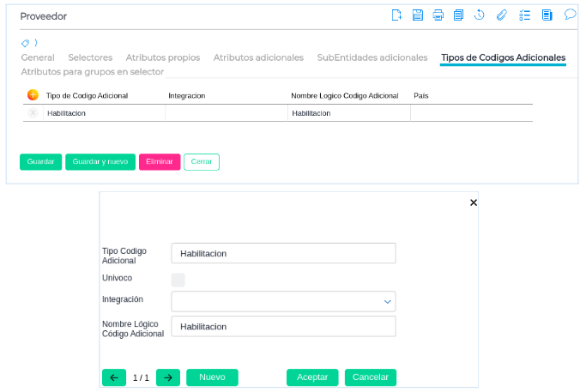Open the Atributos propios tab
Screen dimensions: 586x392
163,57
